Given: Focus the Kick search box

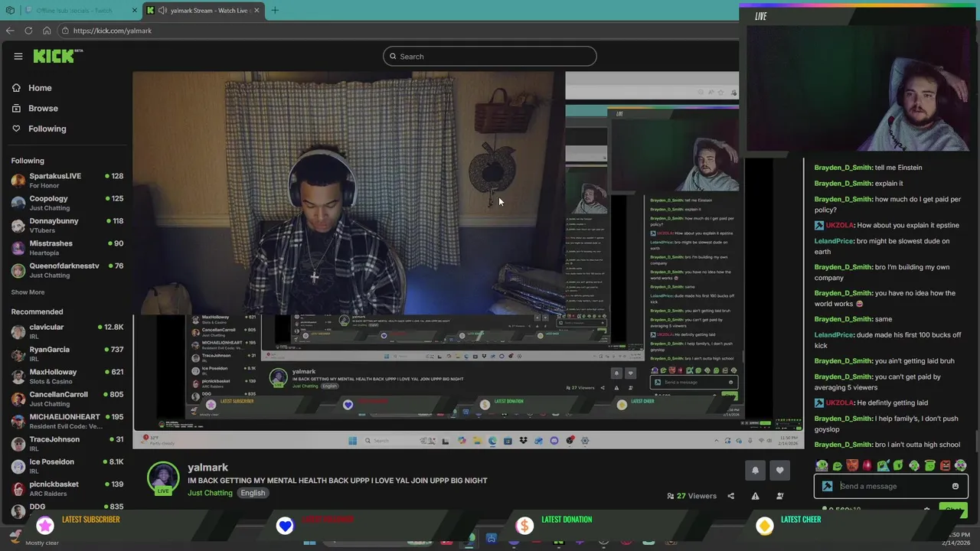Looking at the screenshot, I should tap(490, 56).
